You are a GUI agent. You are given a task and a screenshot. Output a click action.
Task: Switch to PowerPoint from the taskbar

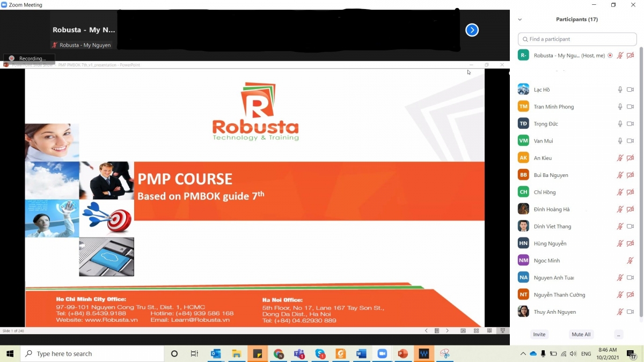click(403, 353)
